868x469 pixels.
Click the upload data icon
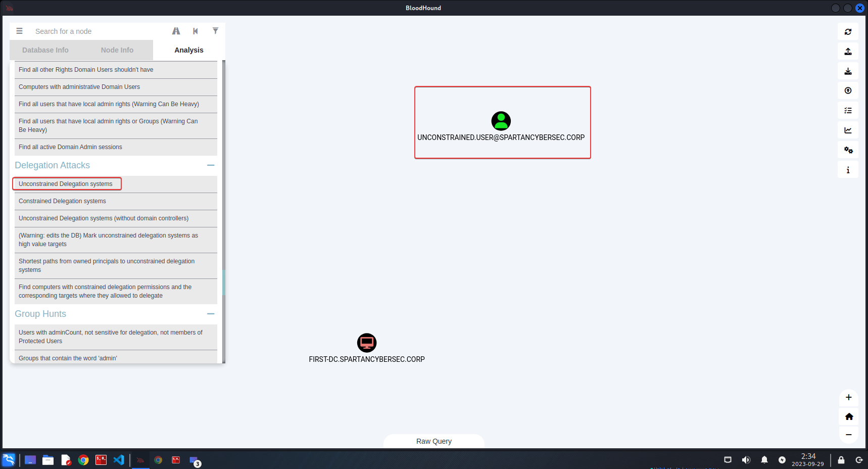point(848,52)
